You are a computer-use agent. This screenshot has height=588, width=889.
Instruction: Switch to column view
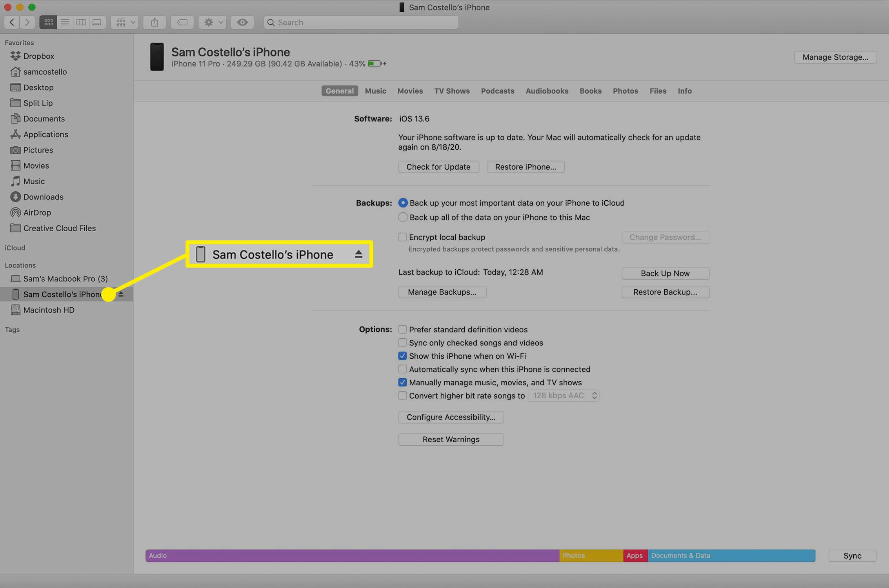point(81,22)
